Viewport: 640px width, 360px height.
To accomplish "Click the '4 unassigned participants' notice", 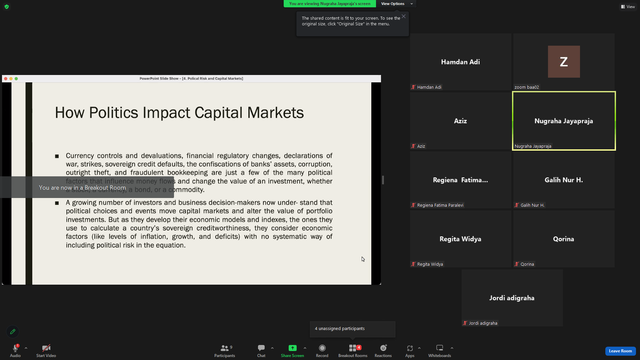I will coord(353,329).
